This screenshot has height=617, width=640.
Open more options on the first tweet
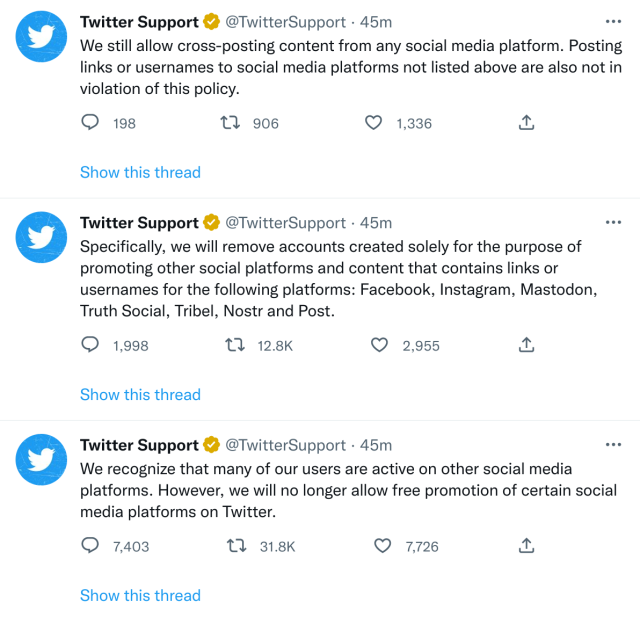tap(613, 21)
